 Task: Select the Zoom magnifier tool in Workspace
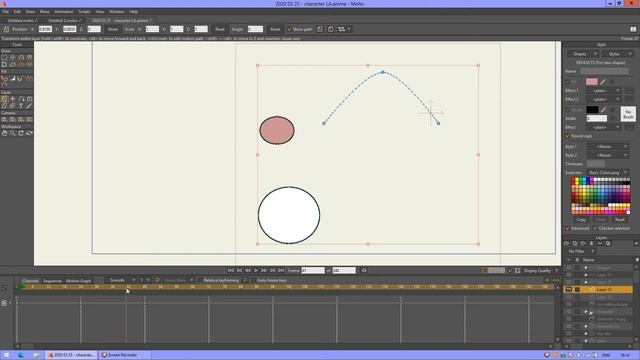[13, 133]
